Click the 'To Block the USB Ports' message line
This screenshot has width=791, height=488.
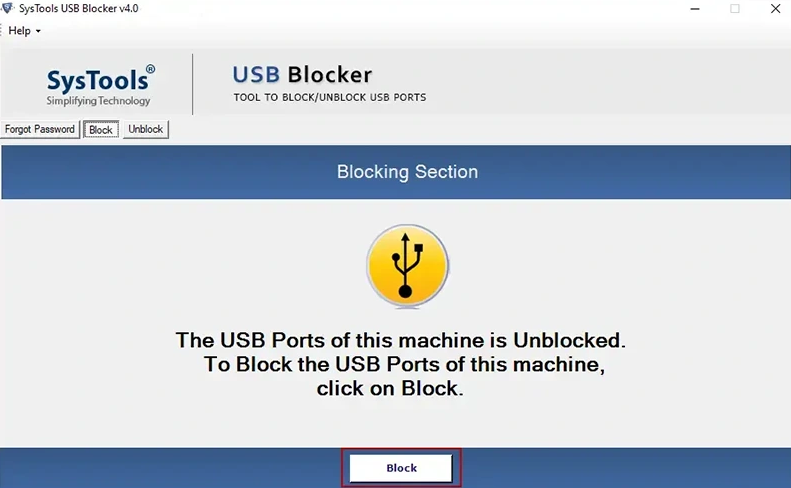[x=404, y=365]
